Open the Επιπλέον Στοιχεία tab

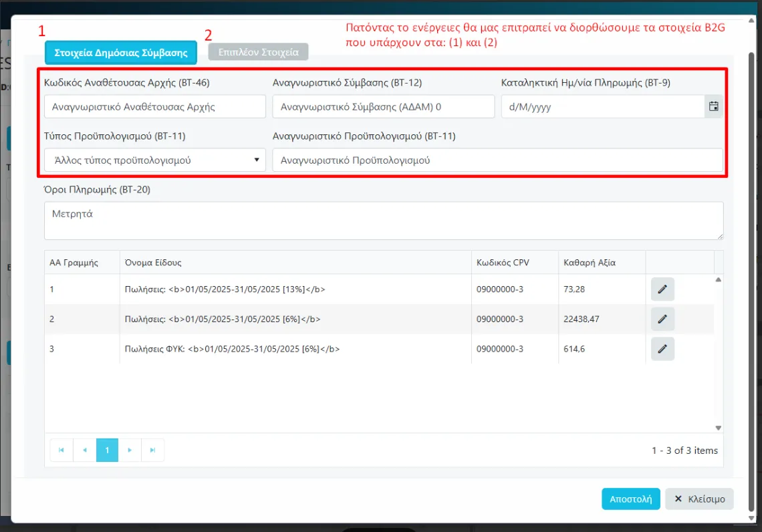coord(258,53)
